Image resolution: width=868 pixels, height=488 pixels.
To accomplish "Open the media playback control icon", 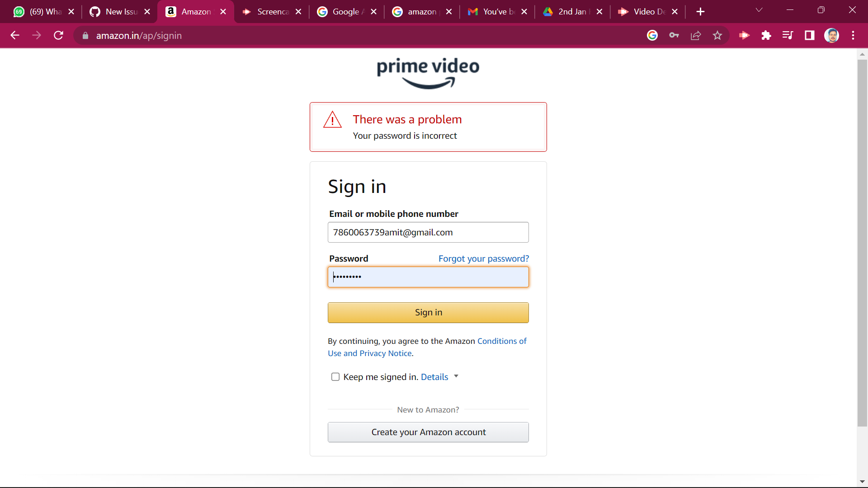I will coord(788,35).
